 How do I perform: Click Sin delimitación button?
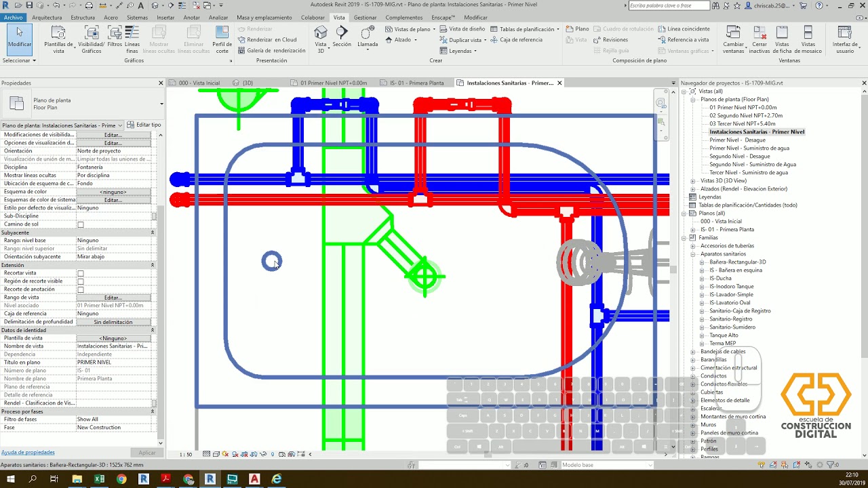113,322
